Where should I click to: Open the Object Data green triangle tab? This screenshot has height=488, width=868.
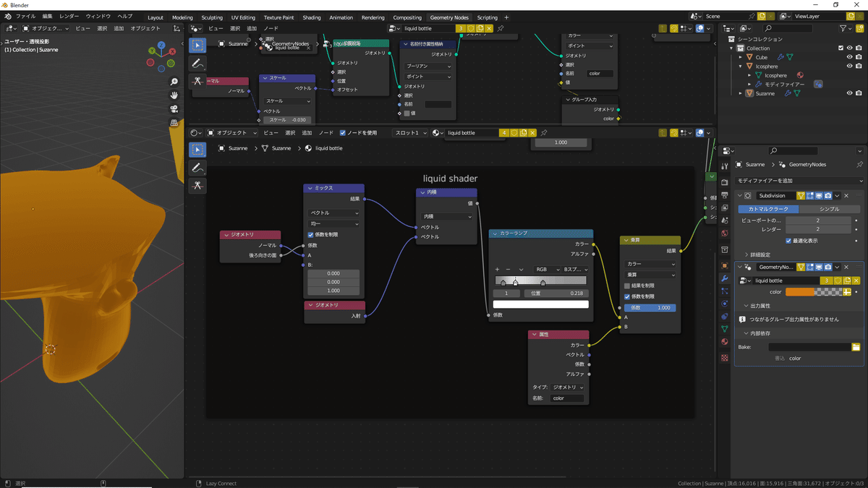725,329
